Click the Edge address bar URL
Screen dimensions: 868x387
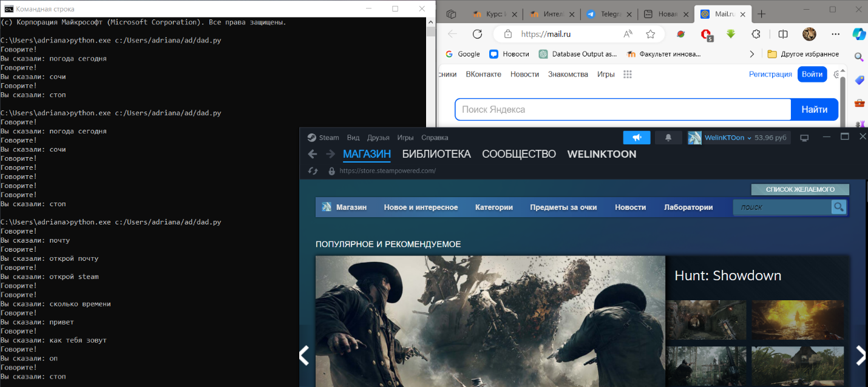pos(546,34)
